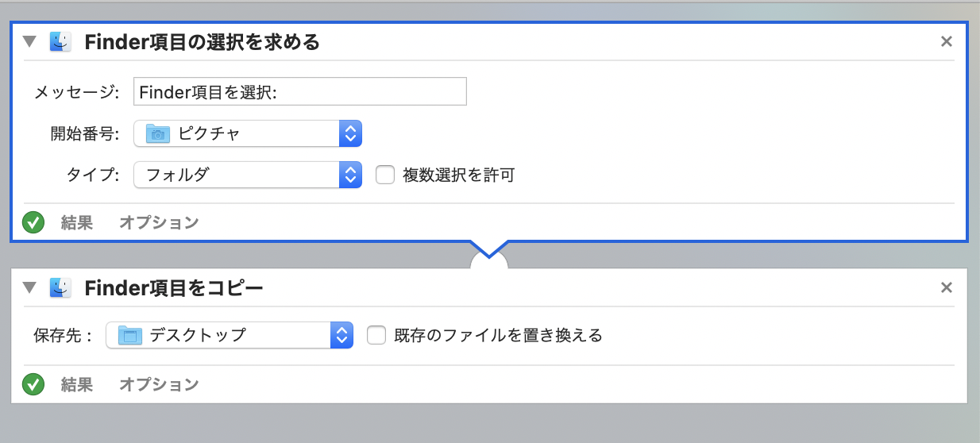Click the メッセージ text field
The width and height of the screenshot is (980, 443).
[299, 91]
